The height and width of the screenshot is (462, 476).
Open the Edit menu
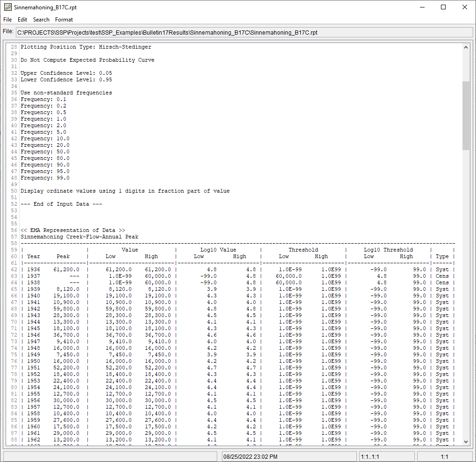click(x=22, y=20)
